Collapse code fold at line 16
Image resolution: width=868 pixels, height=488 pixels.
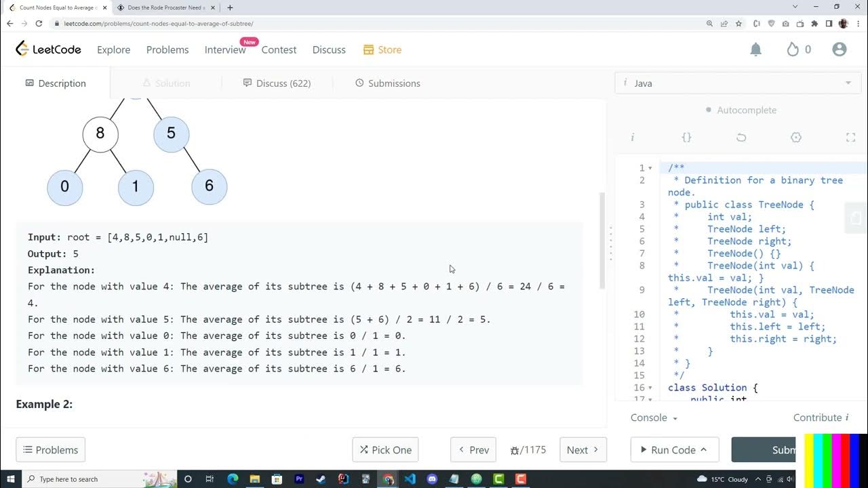coord(650,388)
